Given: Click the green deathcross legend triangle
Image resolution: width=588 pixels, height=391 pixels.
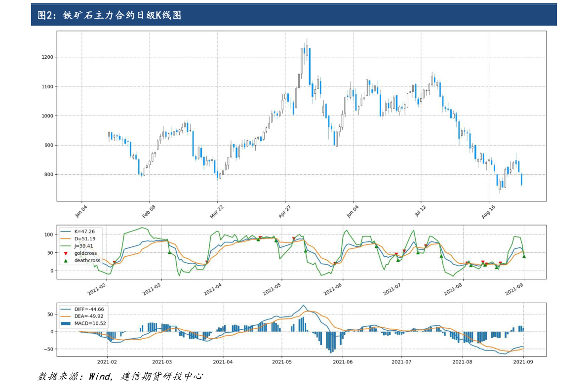Looking at the screenshot, I should (66, 261).
